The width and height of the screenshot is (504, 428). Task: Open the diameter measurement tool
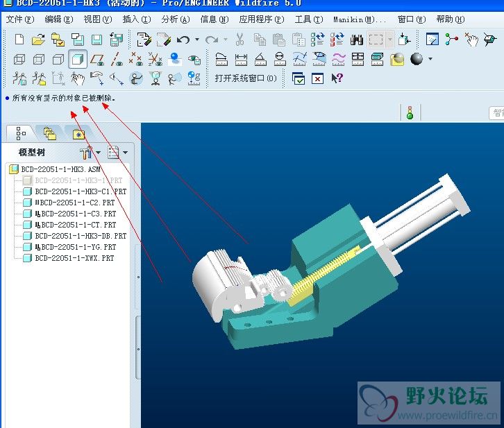(280, 60)
